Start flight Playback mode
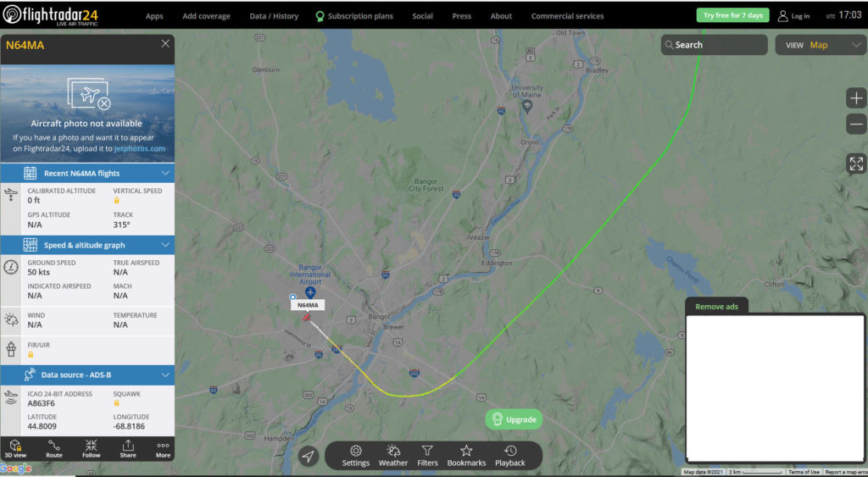868x477 pixels. 509,456
